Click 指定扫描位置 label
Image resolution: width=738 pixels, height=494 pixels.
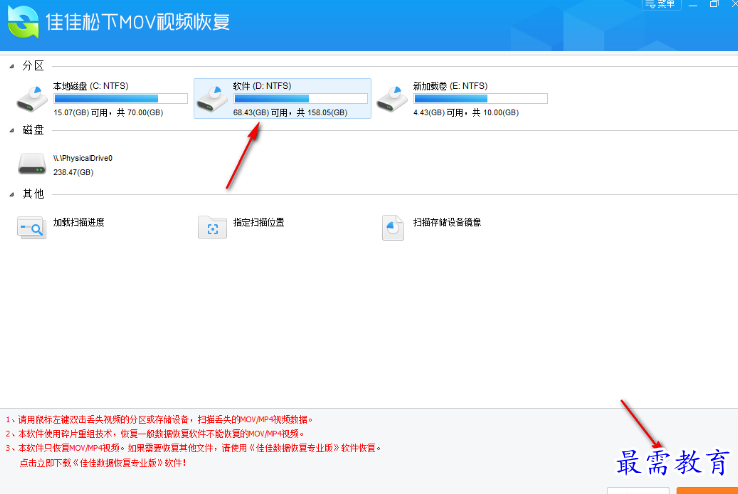tap(259, 222)
